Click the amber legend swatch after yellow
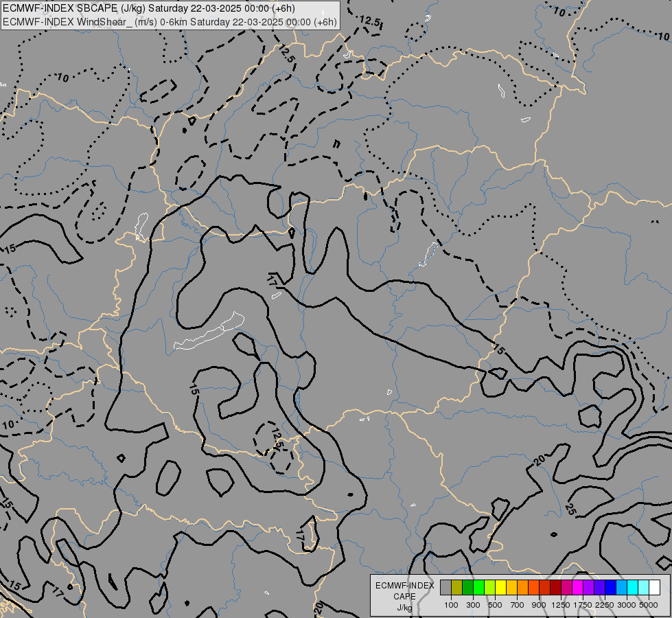Viewport: 672px width, 618px height. pyautogui.click(x=511, y=587)
